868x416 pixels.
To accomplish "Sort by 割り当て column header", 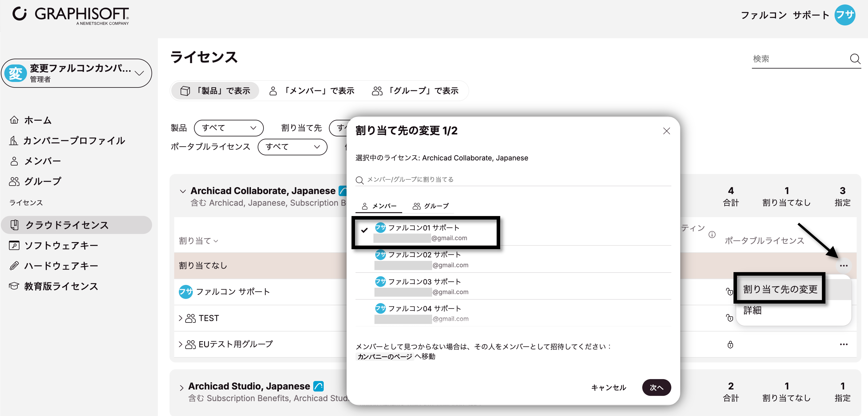I will [199, 241].
